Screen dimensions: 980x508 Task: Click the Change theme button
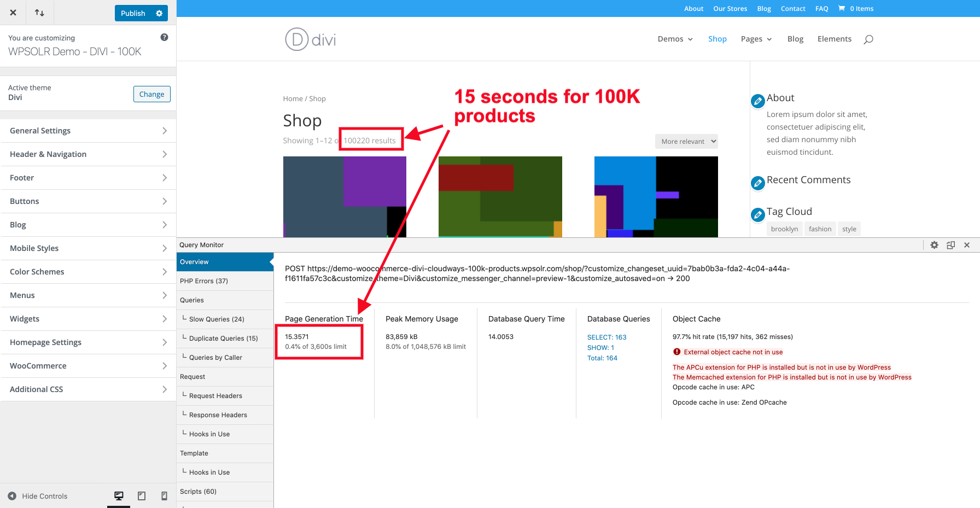151,94
